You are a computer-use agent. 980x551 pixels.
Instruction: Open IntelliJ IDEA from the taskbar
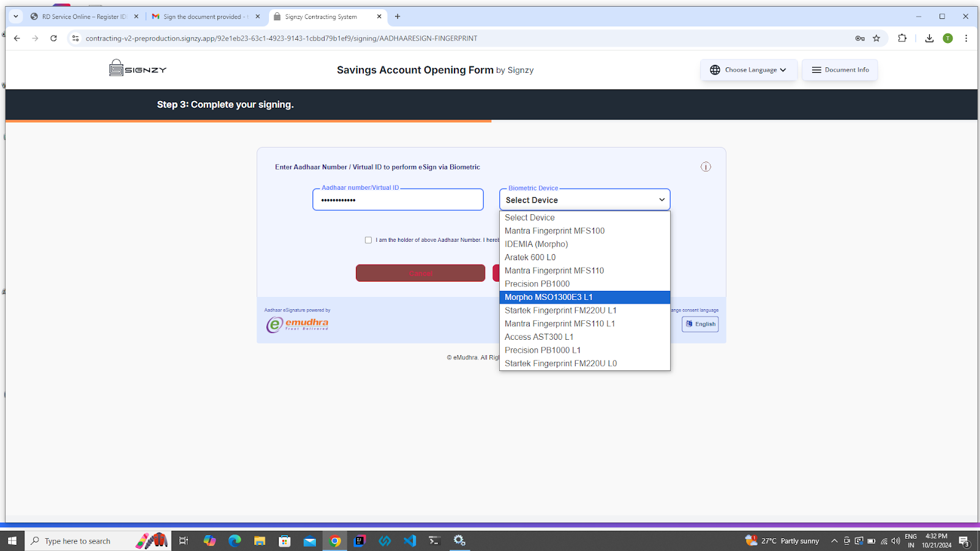(360, 541)
